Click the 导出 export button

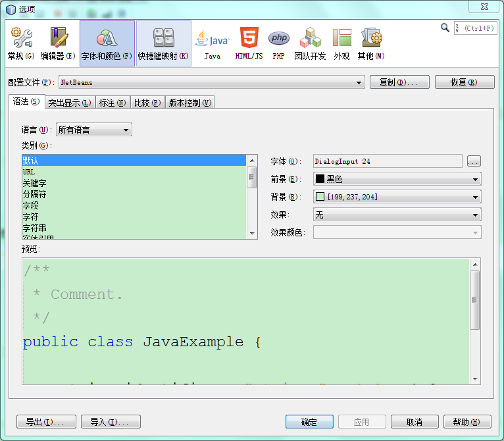tap(46, 422)
